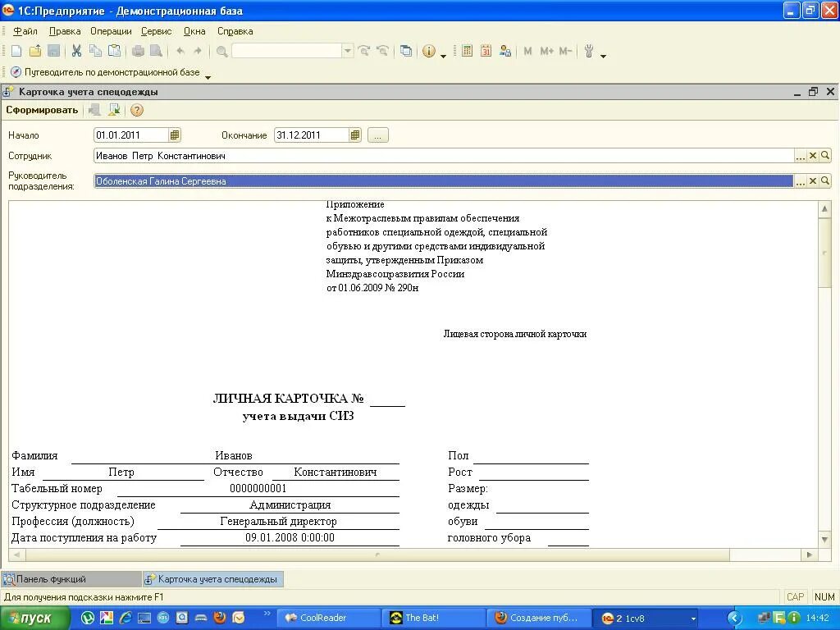Click the Find previous icon

tap(382, 51)
